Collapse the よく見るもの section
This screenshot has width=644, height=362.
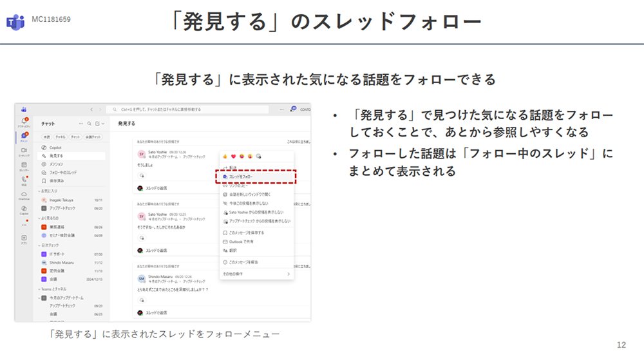tap(39, 218)
